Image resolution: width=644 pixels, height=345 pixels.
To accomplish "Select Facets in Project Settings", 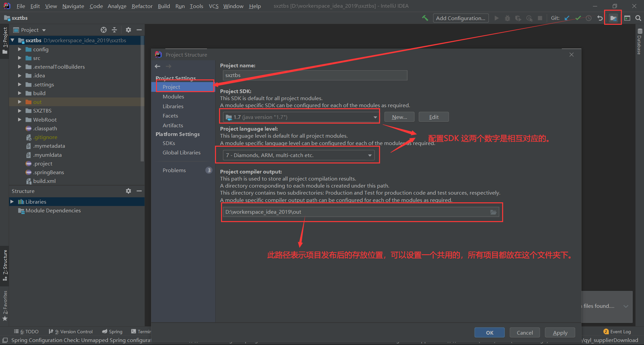I will pyautogui.click(x=170, y=116).
